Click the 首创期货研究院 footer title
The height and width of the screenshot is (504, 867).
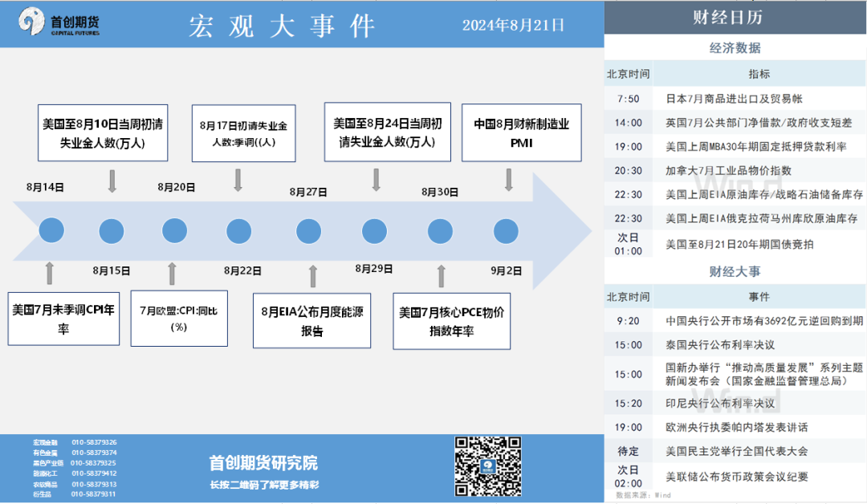263,463
